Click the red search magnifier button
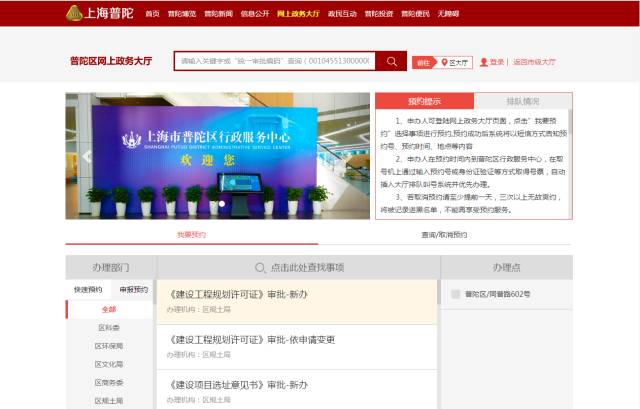The height and width of the screenshot is (409, 640). pos(391,61)
